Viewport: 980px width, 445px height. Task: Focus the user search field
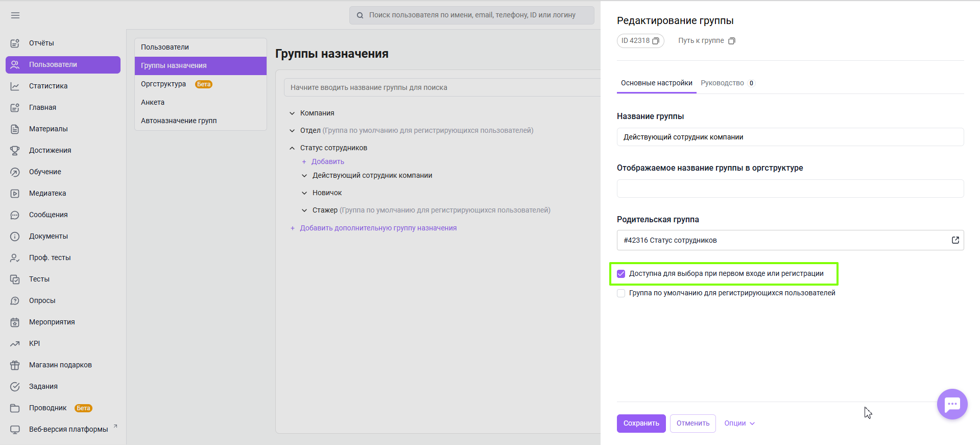[472, 15]
